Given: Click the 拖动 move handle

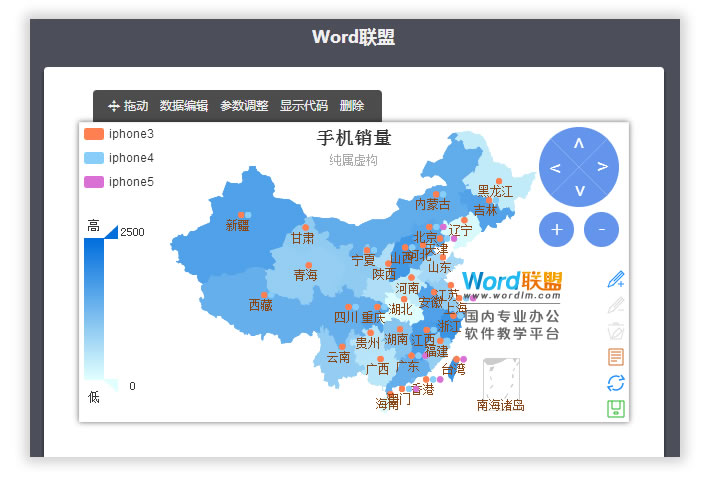Looking at the screenshot, I should [128, 106].
